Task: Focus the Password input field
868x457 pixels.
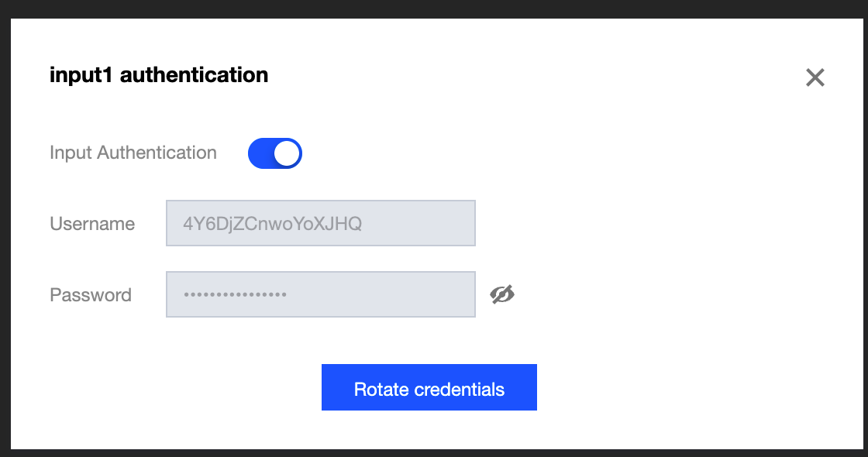Action: [x=320, y=294]
